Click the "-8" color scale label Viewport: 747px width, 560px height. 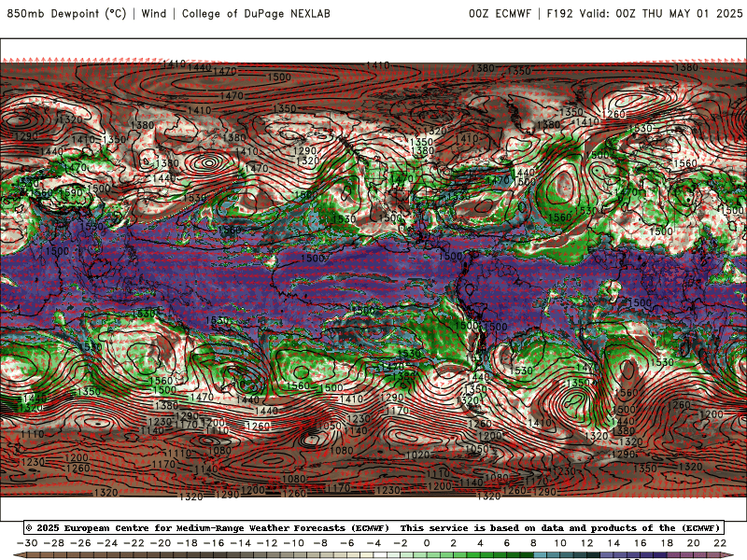pyautogui.click(x=320, y=543)
